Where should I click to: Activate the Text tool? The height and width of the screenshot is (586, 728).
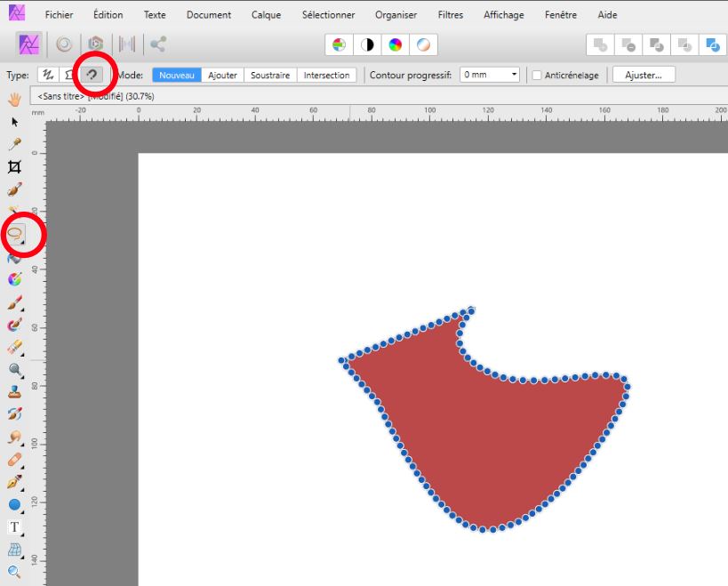(15, 527)
